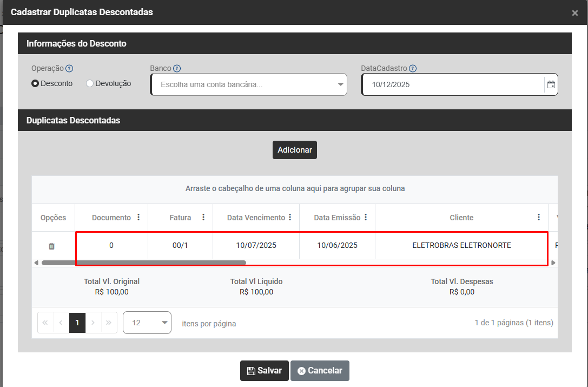
Task: Select the Desconto radio option
Action: pos(36,84)
